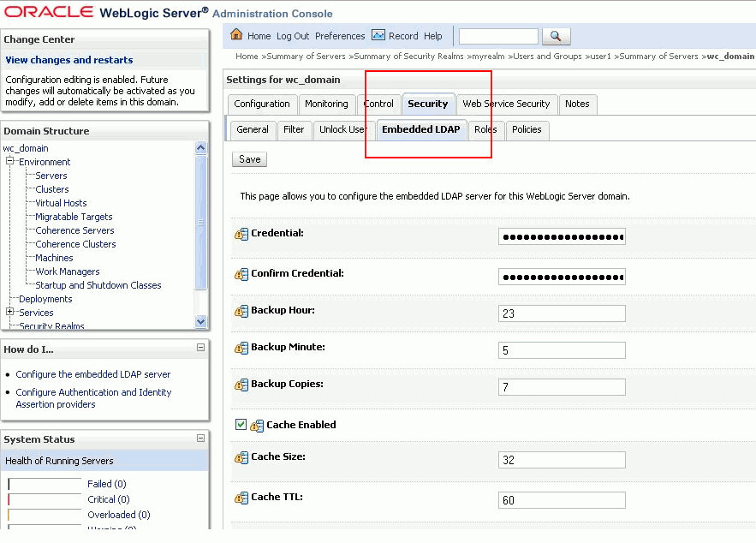Open Deployments in the domain tree
Image resolution: width=756 pixels, height=543 pixels.
pos(45,299)
